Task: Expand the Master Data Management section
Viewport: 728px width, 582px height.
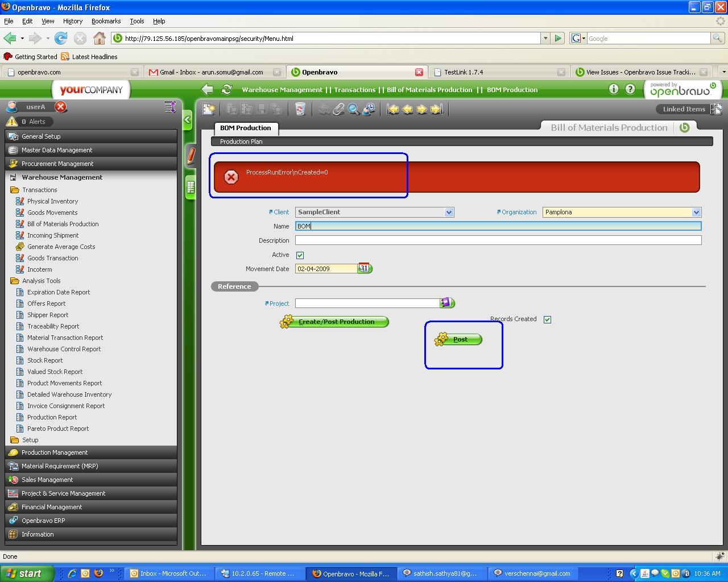Action: pos(91,150)
